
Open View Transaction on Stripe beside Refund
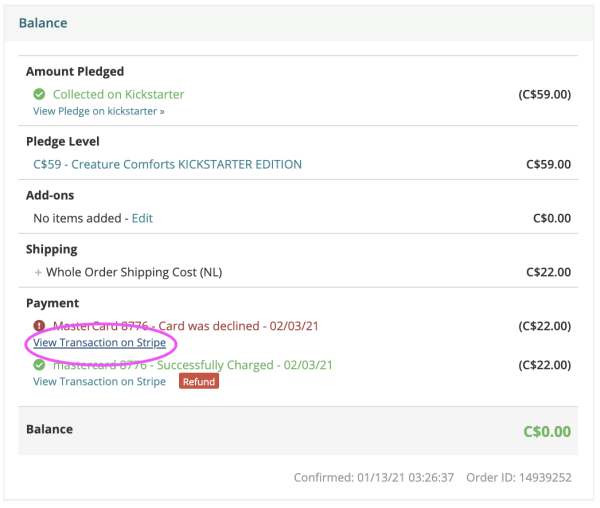click(x=99, y=381)
